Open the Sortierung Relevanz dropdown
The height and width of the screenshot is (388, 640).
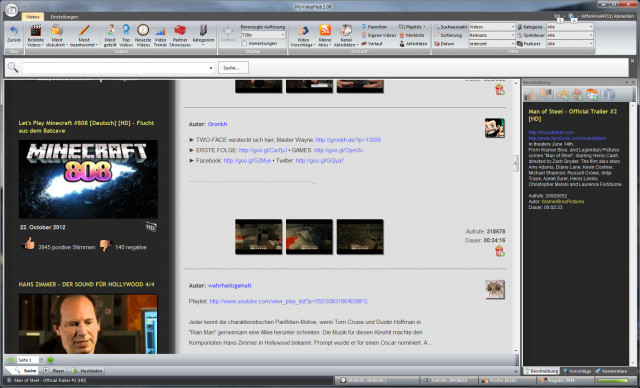(492, 35)
